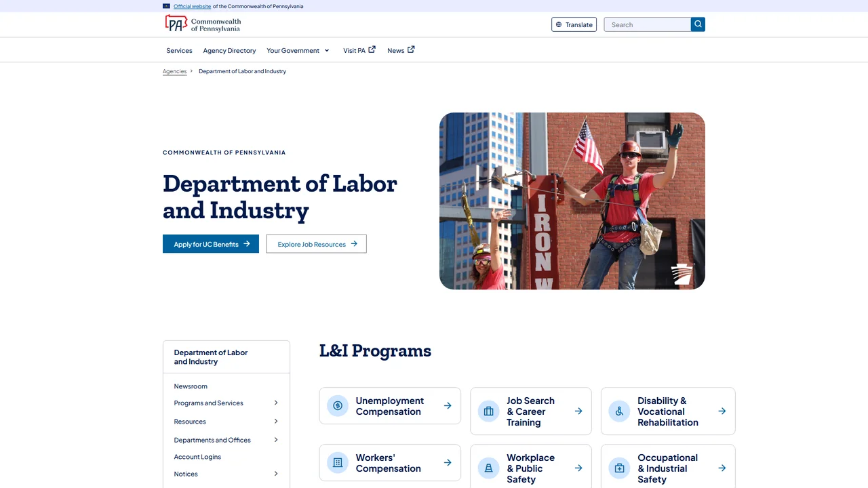
Task: Click the globe icon in Translate button
Action: click(559, 25)
